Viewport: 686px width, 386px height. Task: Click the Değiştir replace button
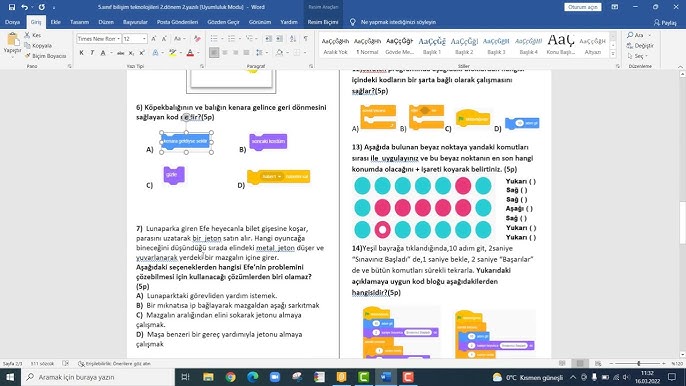pyautogui.click(x=640, y=46)
